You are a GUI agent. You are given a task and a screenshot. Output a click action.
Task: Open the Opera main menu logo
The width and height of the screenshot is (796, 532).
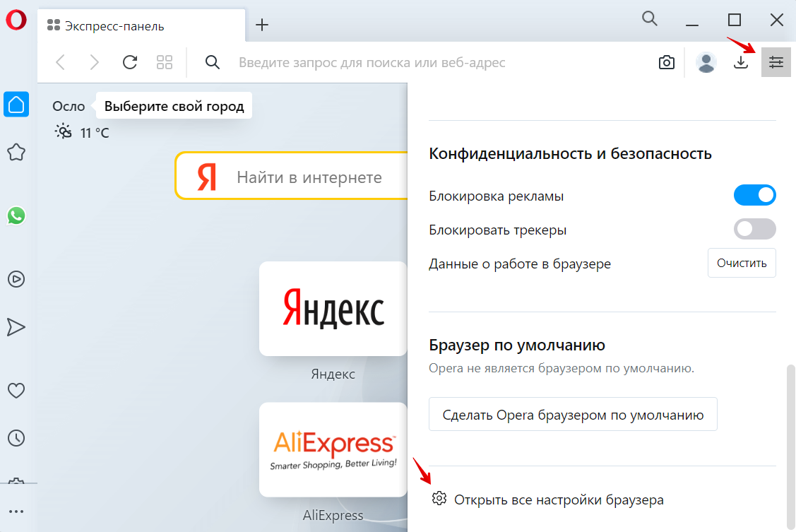(16, 20)
